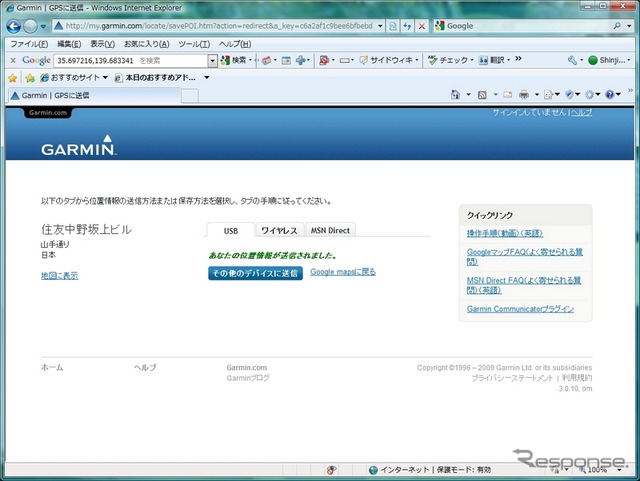Viewport: 640px width, 481px height.
Task: Open the 本日のおすすめアド... favorites link
Action: (155, 78)
